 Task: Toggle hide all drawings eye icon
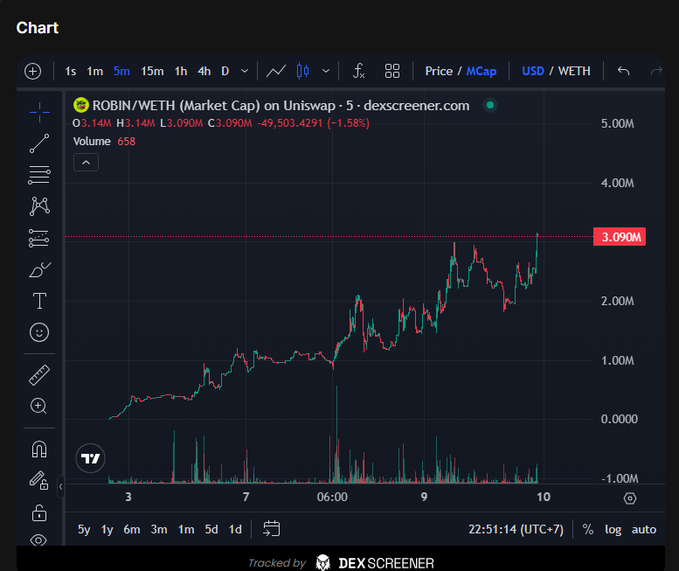tap(39, 540)
